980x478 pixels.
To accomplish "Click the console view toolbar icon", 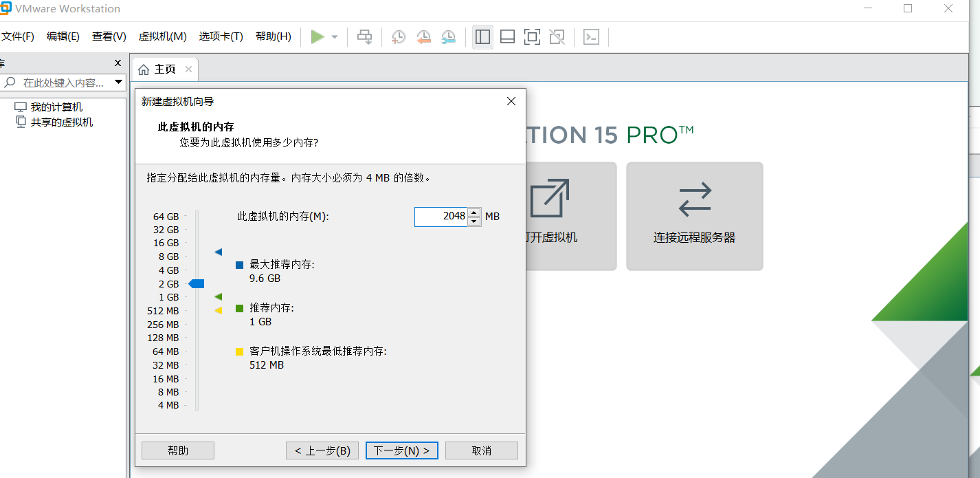I will pyautogui.click(x=591, y=36).
